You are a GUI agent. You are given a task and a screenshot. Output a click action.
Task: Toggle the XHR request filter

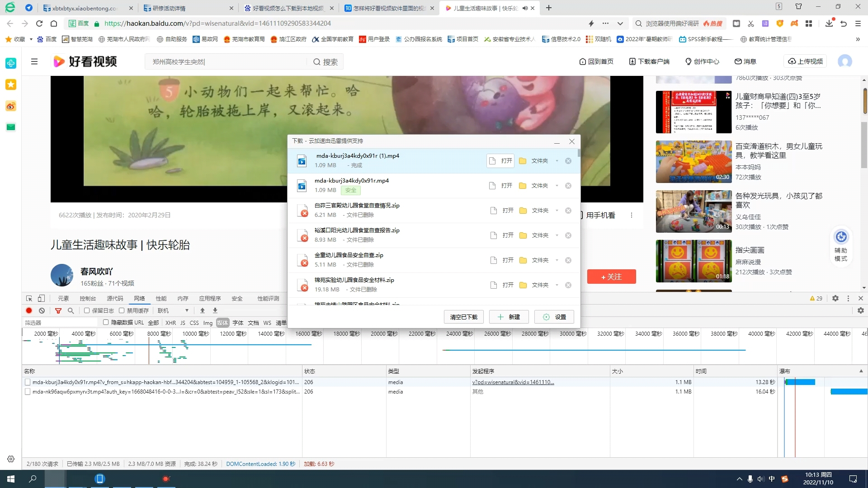pos(170,323)
